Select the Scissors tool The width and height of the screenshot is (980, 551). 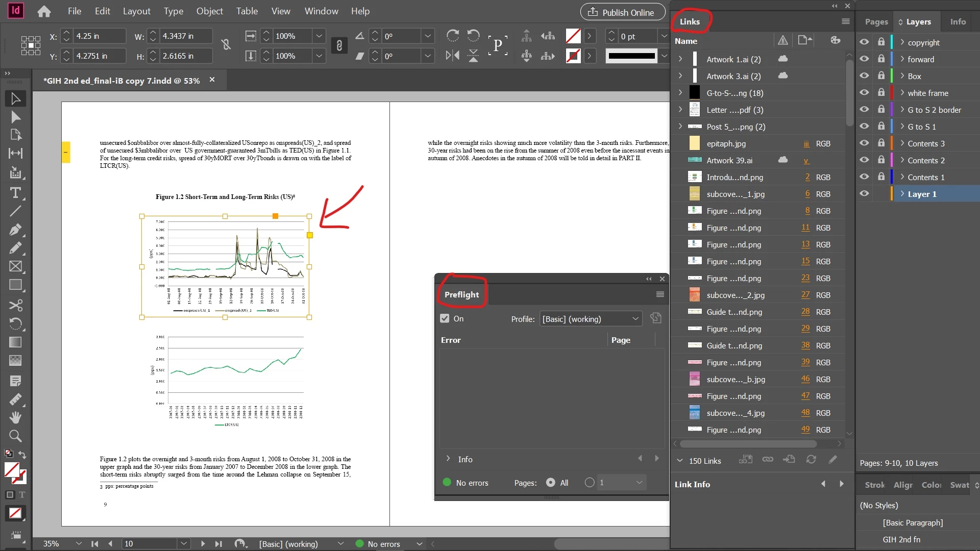[15, 305]
